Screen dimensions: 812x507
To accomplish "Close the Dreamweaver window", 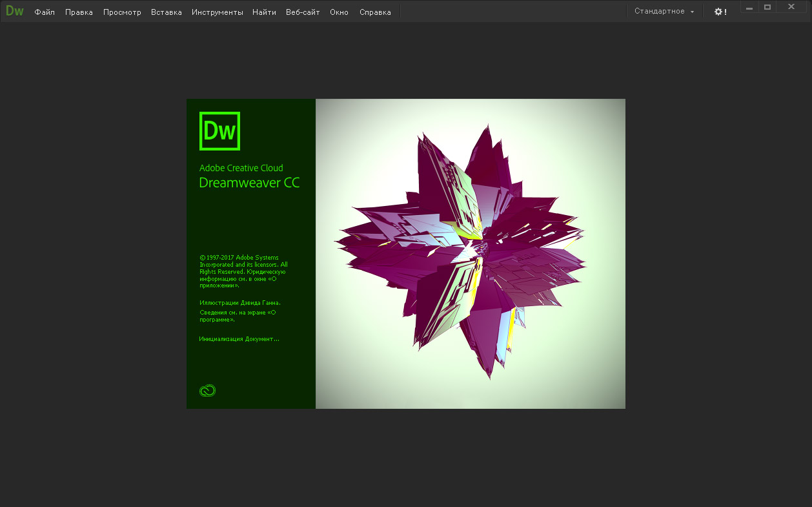I will click(791, 7).
